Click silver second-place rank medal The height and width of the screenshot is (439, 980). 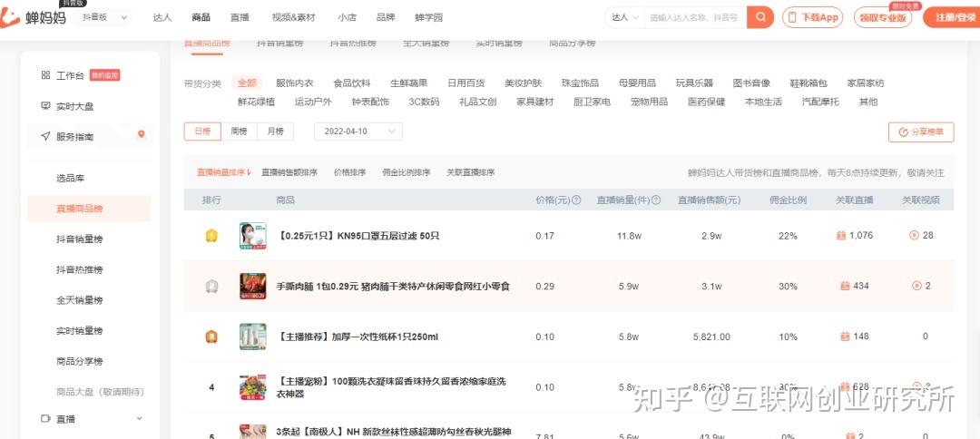tap(211, 287)
